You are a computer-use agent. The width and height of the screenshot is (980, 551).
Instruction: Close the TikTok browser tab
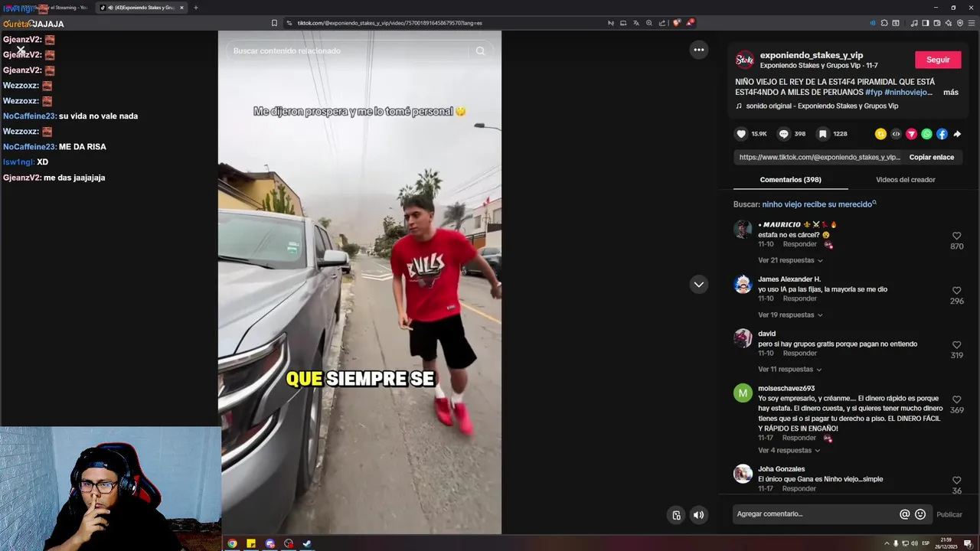coord(181,8)
